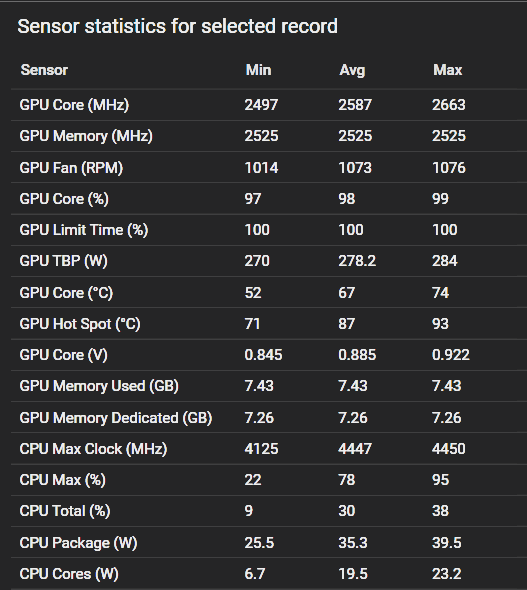Select the GPU Hot Spot (°C) row

(x=269, y=324)
